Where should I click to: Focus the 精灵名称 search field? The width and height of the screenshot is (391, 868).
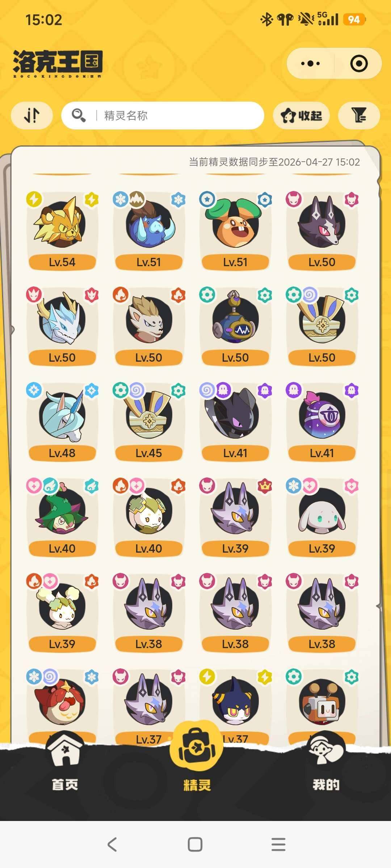pyautogui.click(x=163, y=116)
